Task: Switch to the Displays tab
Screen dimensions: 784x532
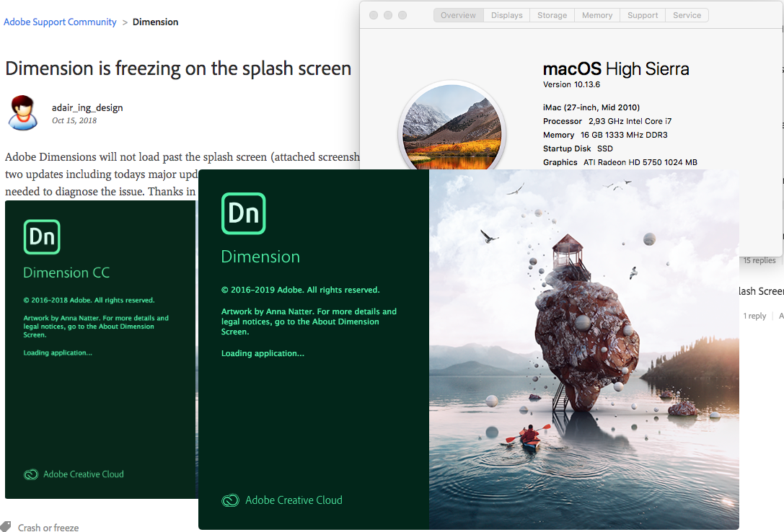Action: pos(506,14)
